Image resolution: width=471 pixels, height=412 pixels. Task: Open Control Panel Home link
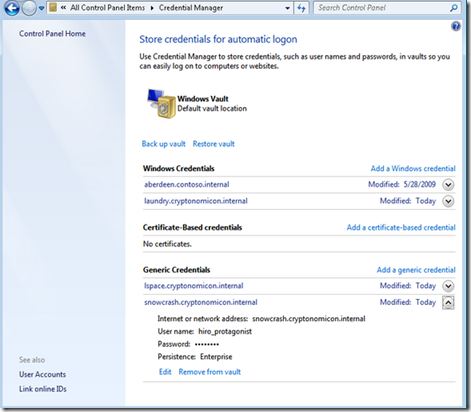click(52, 34)
